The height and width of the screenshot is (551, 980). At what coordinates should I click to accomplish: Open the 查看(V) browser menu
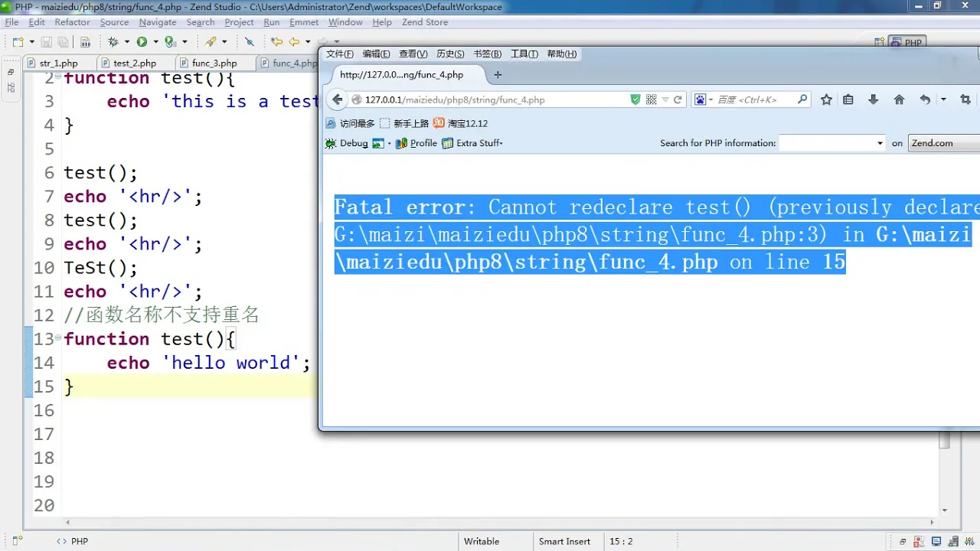click(413, 54)
